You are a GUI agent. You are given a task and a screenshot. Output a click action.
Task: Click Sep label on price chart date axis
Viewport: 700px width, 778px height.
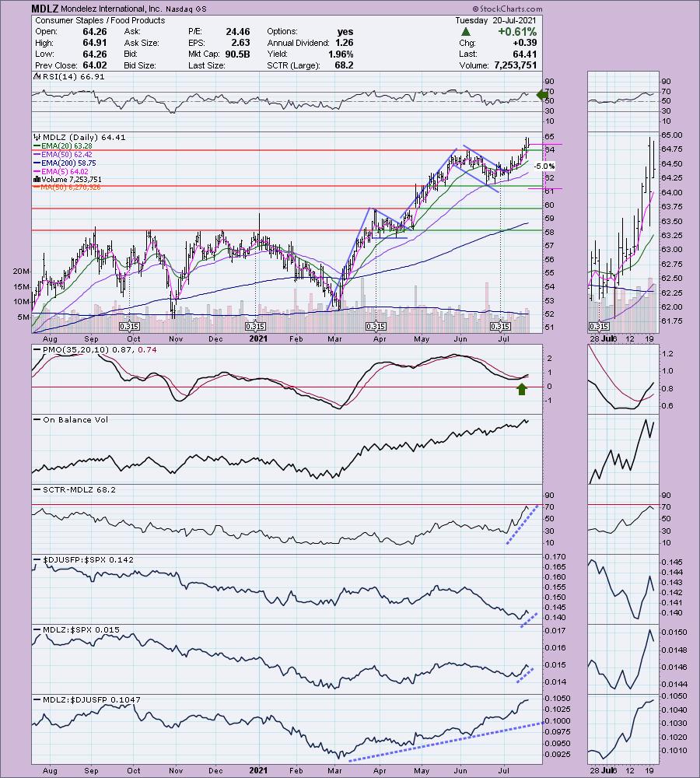point(91,339)
